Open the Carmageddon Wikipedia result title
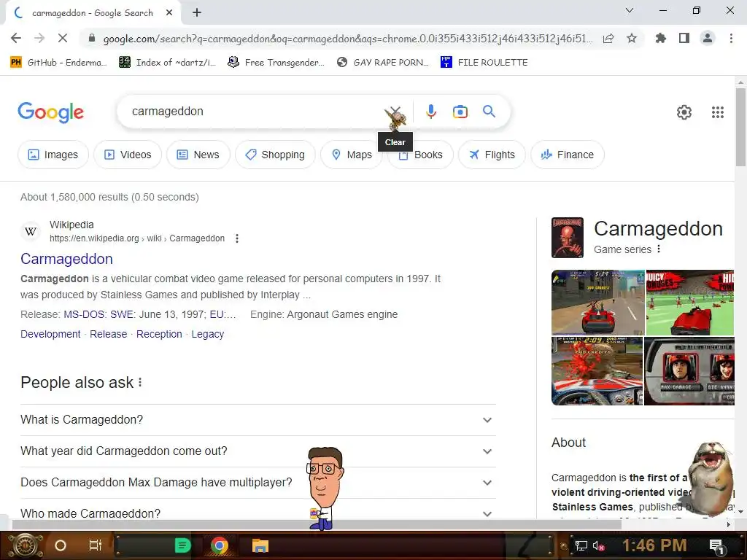The width and height of the screenshot is (747, 560). click(x=66, y=259)
